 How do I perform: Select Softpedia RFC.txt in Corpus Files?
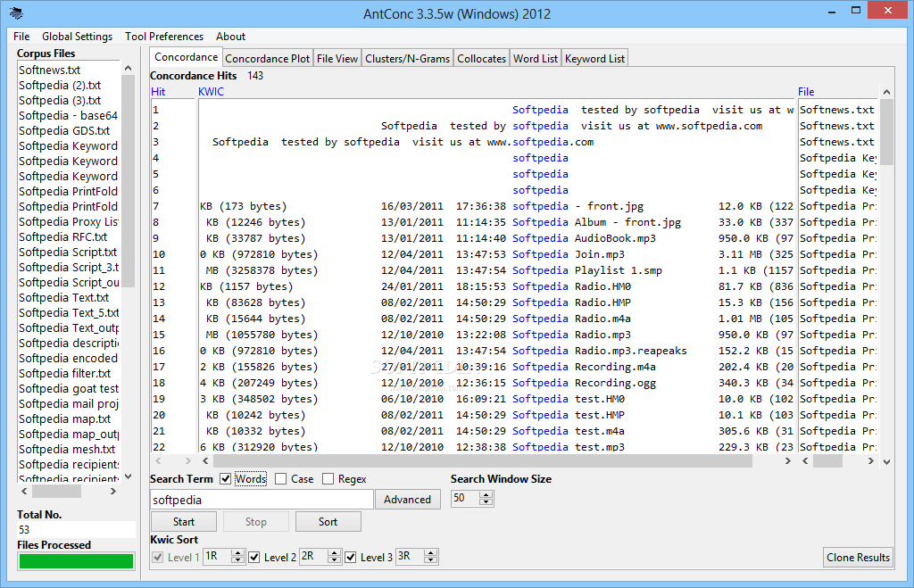[x=63, y=236]
